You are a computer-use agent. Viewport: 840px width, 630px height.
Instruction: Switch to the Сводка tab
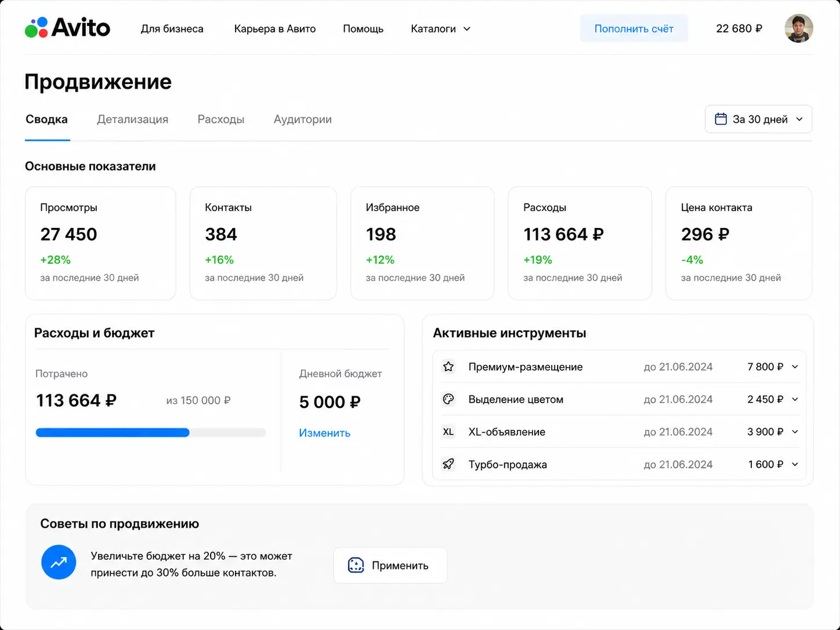coord(46,119)
